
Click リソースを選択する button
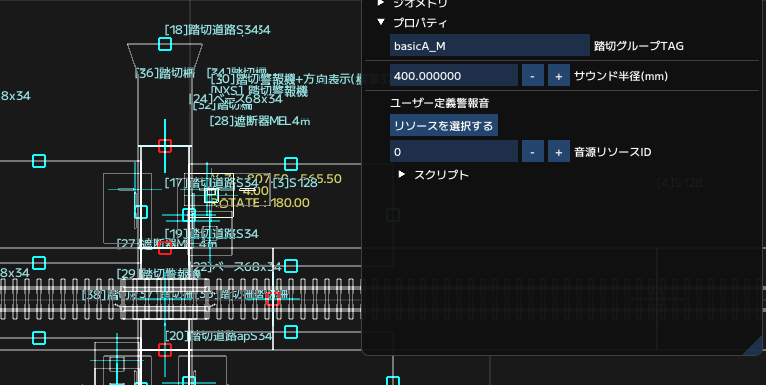pos(444,126)
